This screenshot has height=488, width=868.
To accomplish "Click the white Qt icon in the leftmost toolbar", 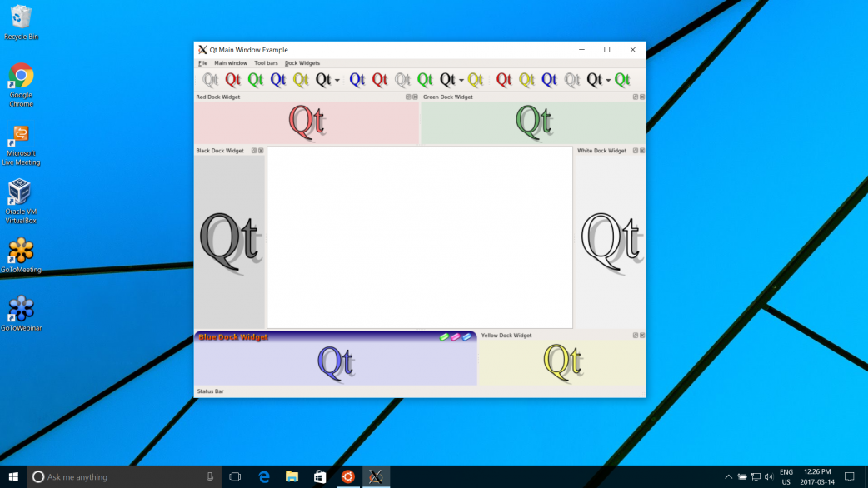I will [x=211, y=80].
